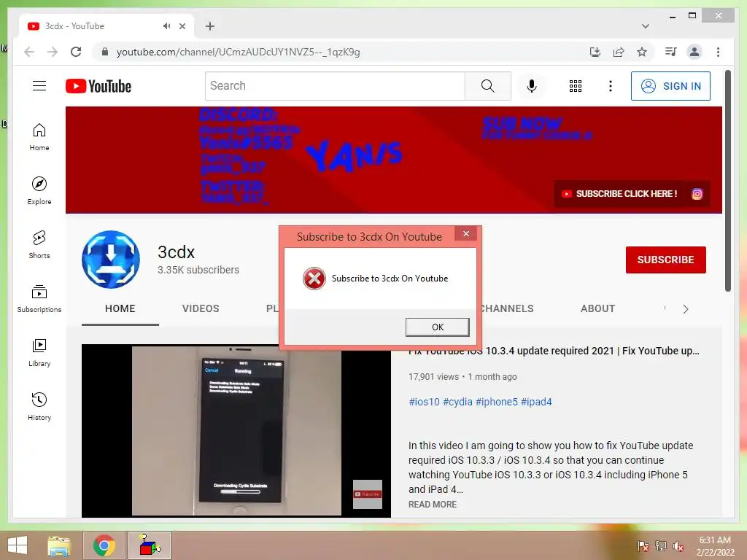The width and height of the screenshot is (747, 560).
Task: Switch to the HOME channel tab
Action: [120, 308]
